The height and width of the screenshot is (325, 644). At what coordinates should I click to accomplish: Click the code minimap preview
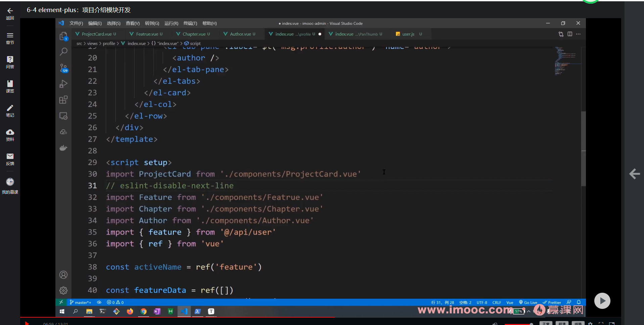(x=567, y=61)
